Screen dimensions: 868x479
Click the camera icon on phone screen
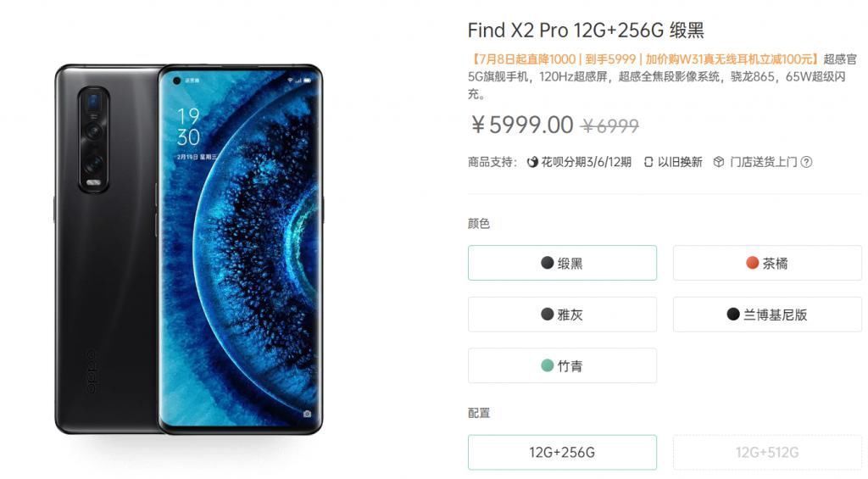[x=307, y=414]
